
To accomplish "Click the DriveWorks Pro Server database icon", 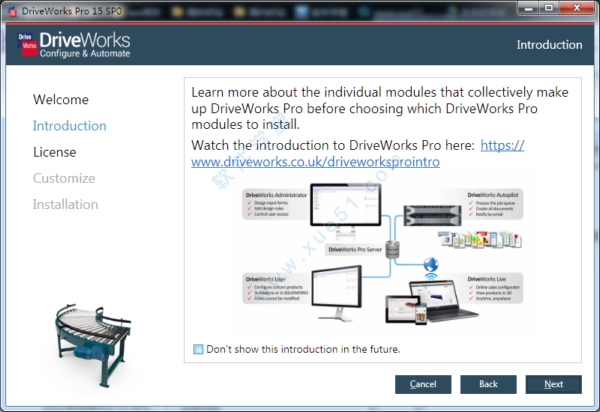I will (392, 249).
